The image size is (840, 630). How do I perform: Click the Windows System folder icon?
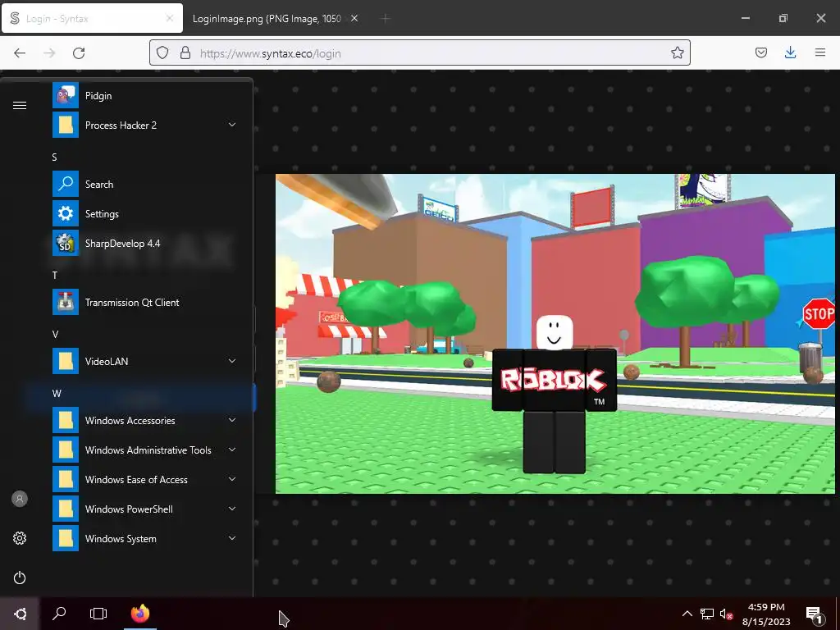click(66, 538)
